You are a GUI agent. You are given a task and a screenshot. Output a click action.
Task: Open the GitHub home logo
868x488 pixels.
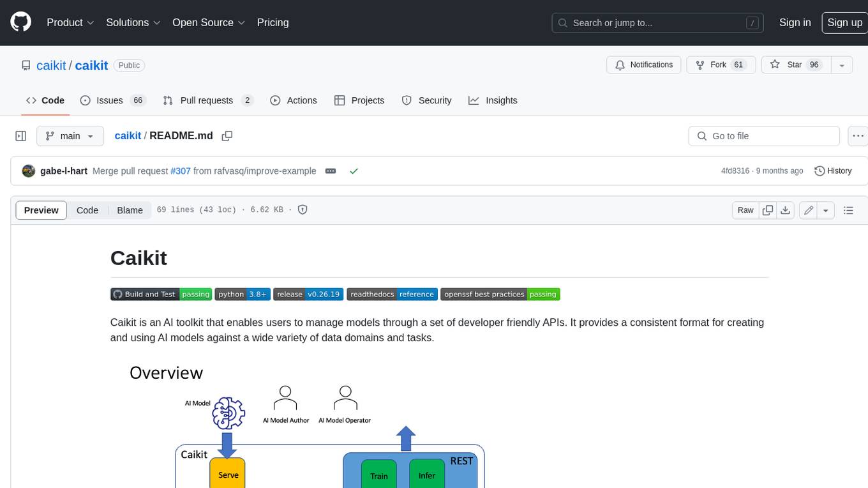coord(20,22)
